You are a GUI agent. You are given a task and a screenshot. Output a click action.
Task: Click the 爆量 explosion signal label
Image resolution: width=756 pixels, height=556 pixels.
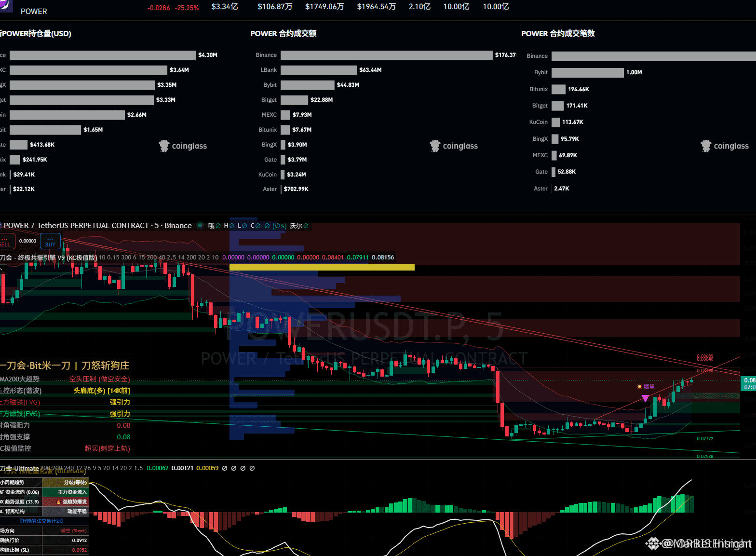tap(646, 386)
